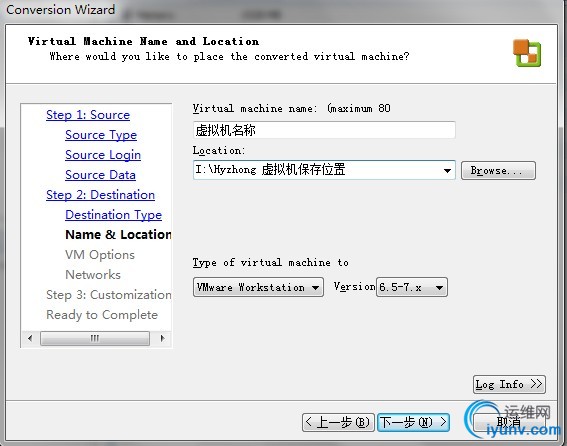Go to Source Type step
The width and height of the screenshot is (567, 446).
[101, 135]
